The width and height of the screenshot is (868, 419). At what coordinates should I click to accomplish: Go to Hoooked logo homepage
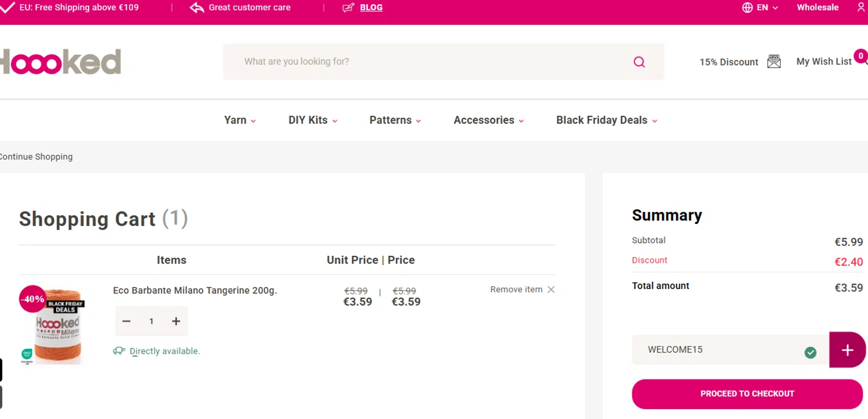60,61
